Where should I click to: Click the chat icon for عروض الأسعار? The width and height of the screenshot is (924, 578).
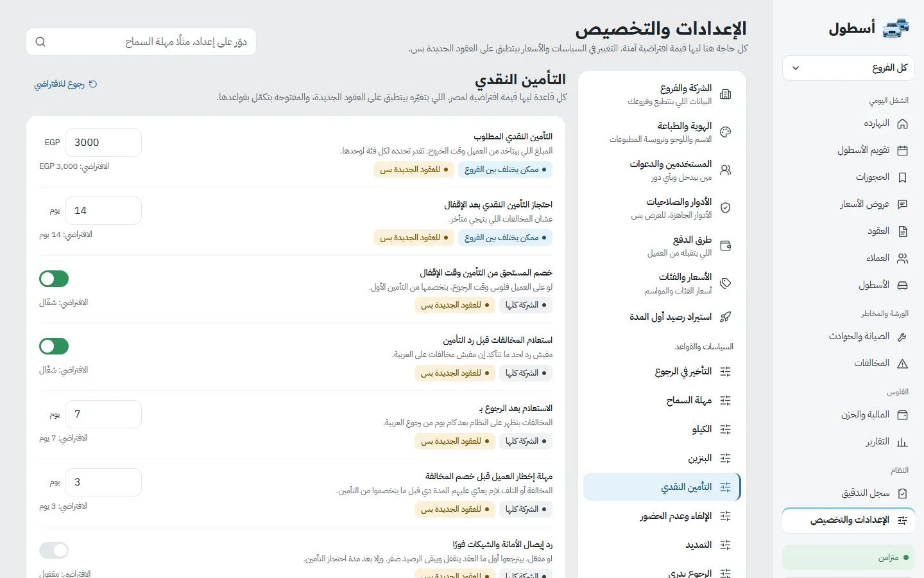[x=902, y=204]
